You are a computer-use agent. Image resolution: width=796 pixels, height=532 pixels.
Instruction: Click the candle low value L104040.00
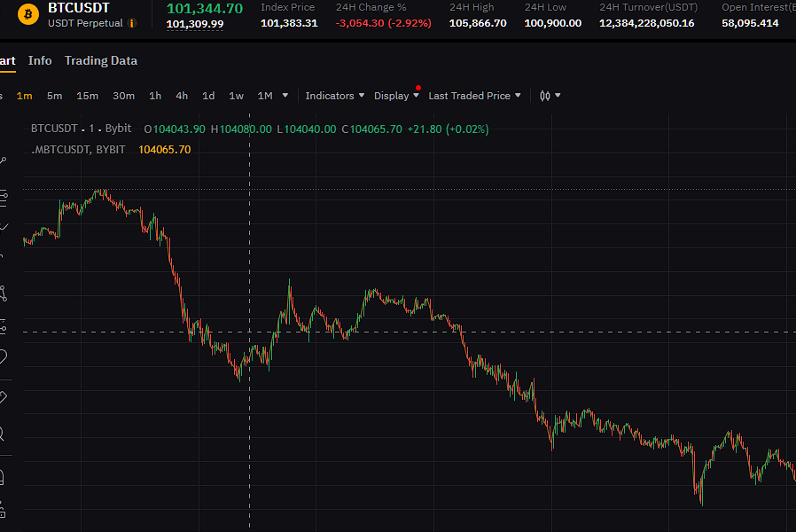307,129
